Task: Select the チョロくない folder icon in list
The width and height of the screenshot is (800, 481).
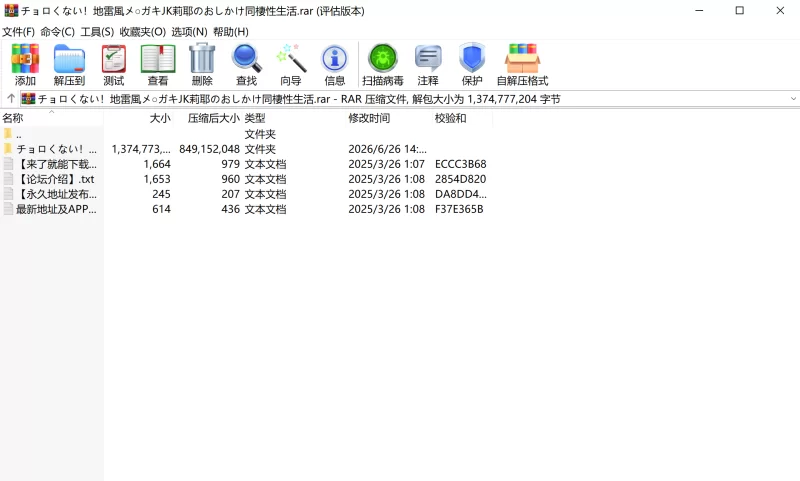Action: coord(8,149)
